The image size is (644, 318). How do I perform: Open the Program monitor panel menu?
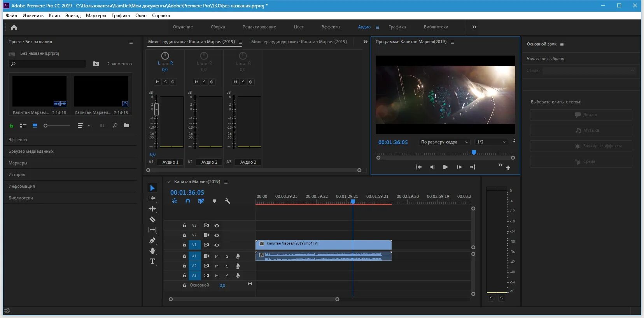(452, 42)
